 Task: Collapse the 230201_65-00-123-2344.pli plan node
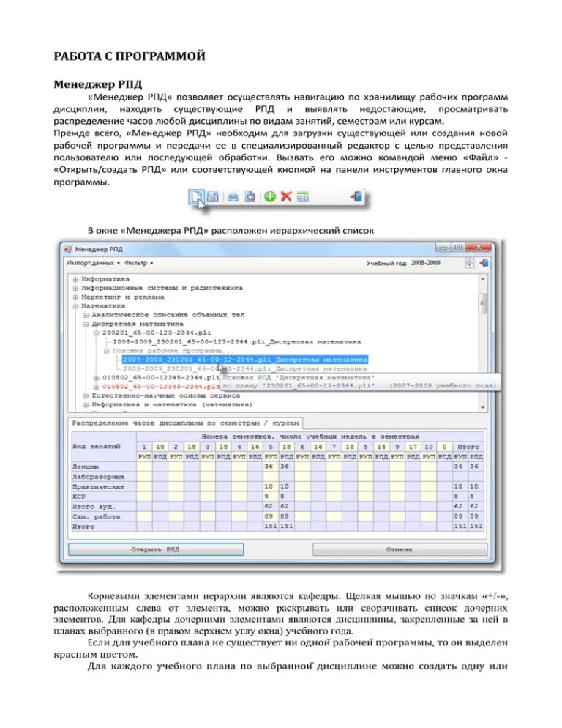coord(96,333)
